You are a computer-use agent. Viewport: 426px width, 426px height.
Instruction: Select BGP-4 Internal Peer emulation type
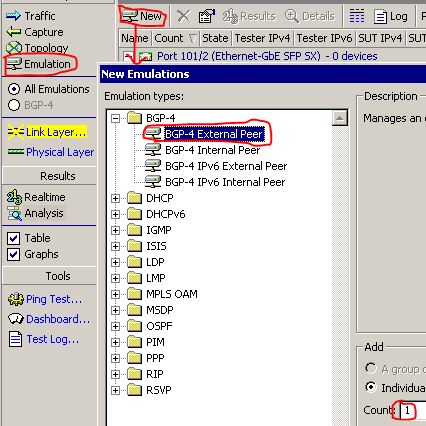[212, 150]
